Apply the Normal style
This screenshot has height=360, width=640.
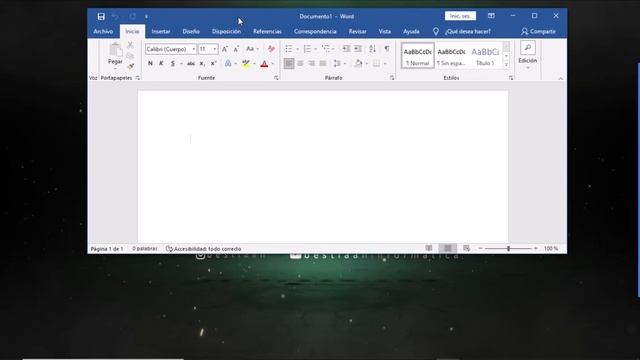418,56
